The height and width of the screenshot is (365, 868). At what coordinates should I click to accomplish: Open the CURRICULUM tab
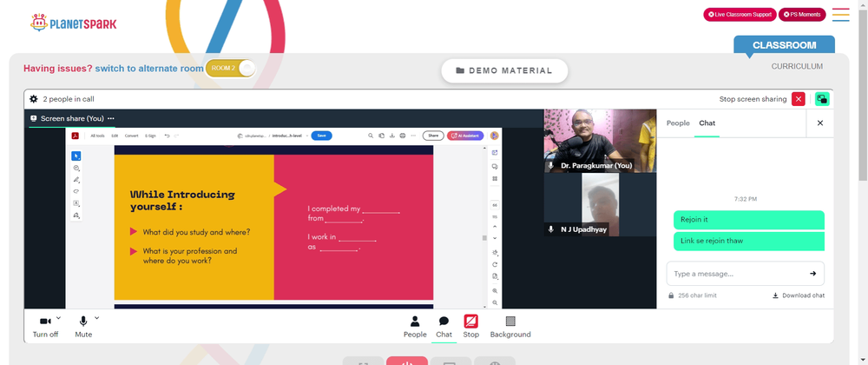pyautogui.click(x=797, y=66)
